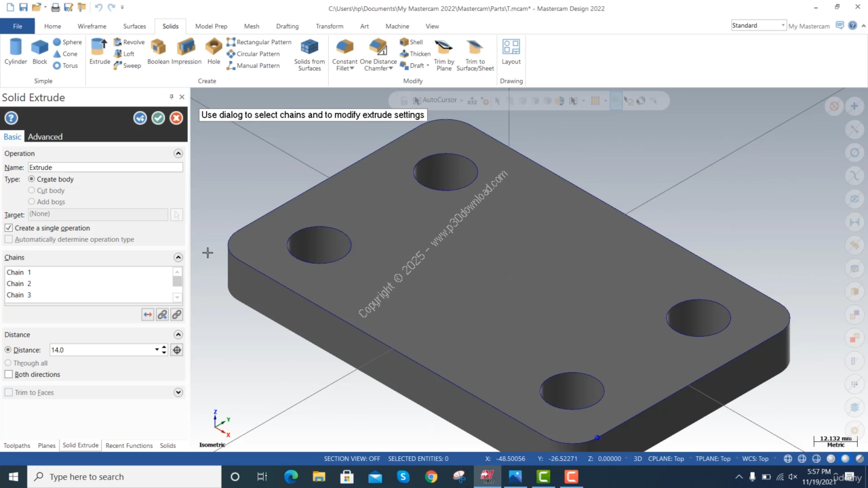Select the Distance radio button
Image resolution: width=868 pixels, height=488 pixels.
(8, 350)
